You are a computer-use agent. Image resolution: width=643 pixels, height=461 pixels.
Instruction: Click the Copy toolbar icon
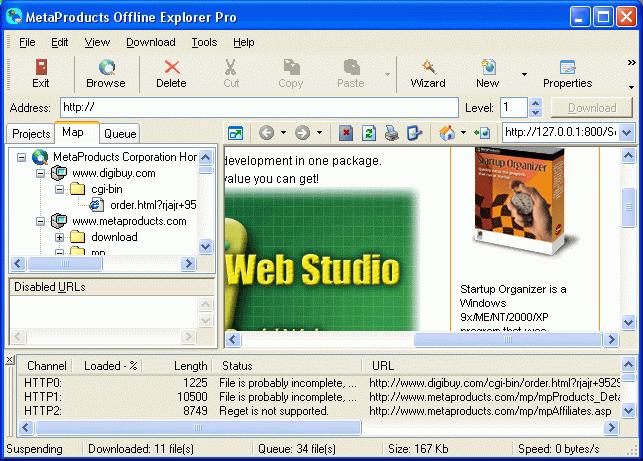[291, 67]
